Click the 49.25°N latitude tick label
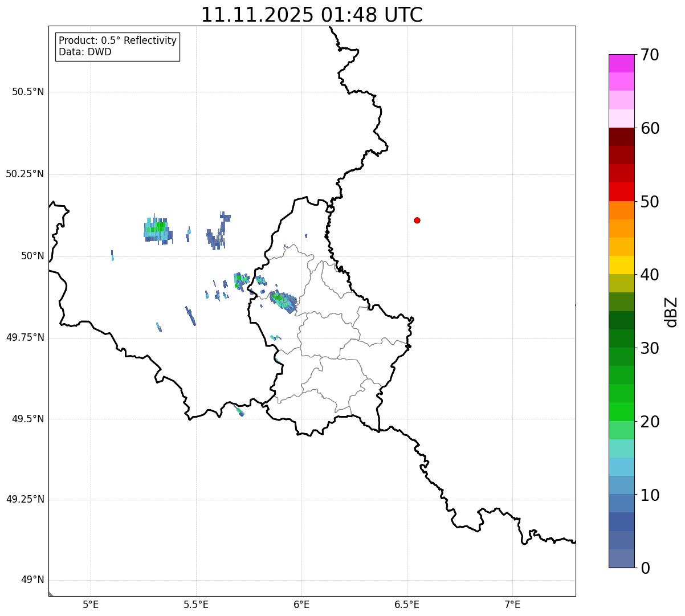 click(x=25, y=500)
